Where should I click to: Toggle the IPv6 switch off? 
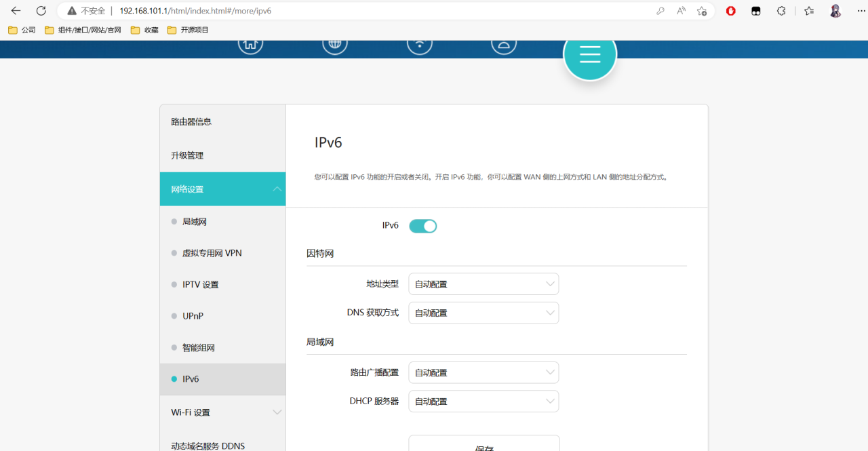click(422, 225)
